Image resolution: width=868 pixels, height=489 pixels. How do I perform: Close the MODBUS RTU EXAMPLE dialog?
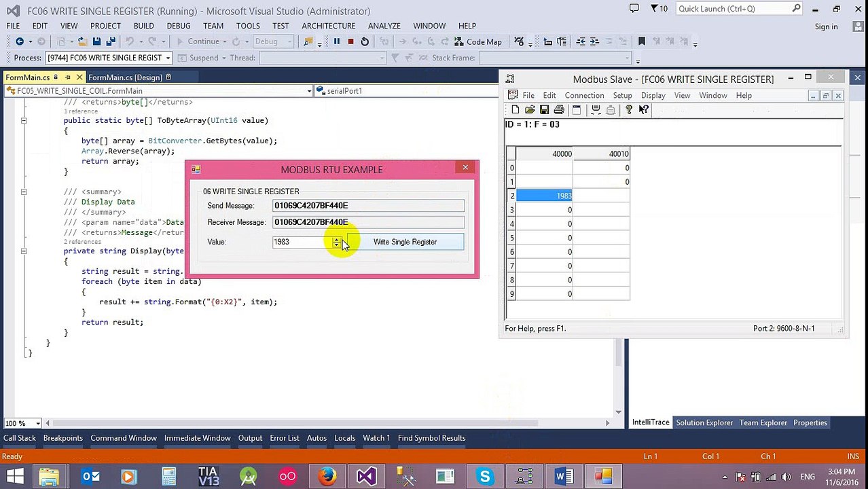(x=465, y=168)
